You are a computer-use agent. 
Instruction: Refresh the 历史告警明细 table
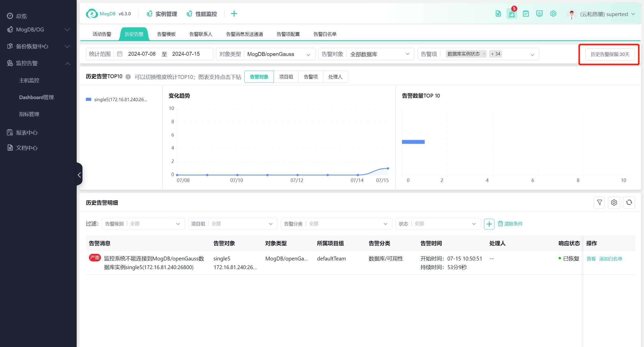(629, 202)
